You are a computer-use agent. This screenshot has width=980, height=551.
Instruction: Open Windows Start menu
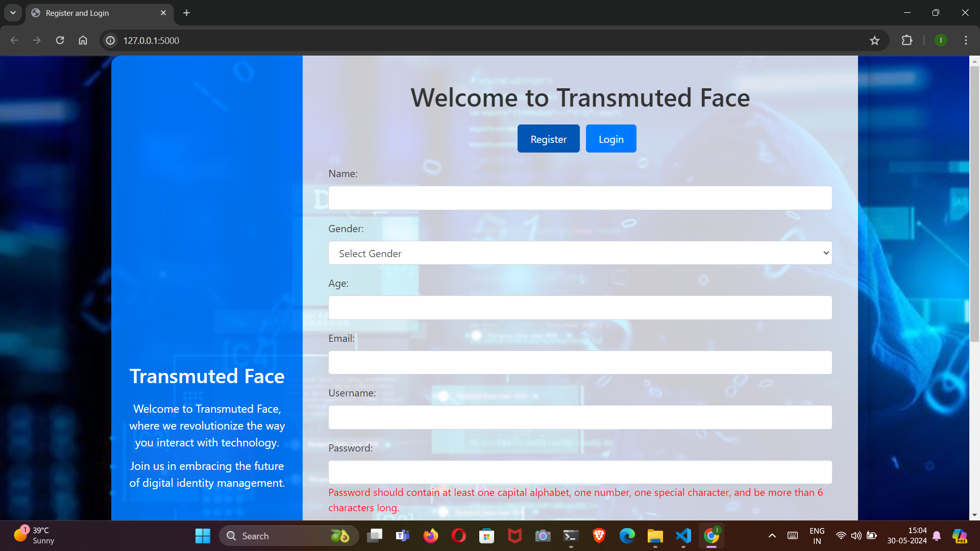pyautogui.click(x=203, y=536)
